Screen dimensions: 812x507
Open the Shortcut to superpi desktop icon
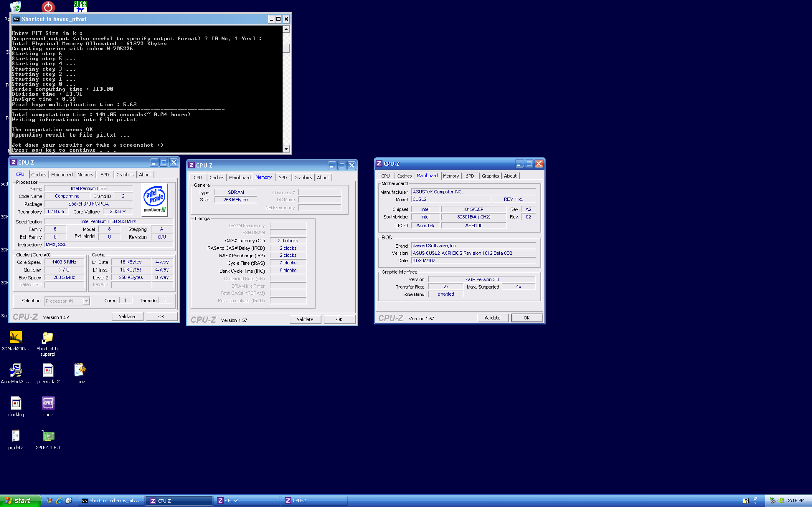[x=48, y=344]
